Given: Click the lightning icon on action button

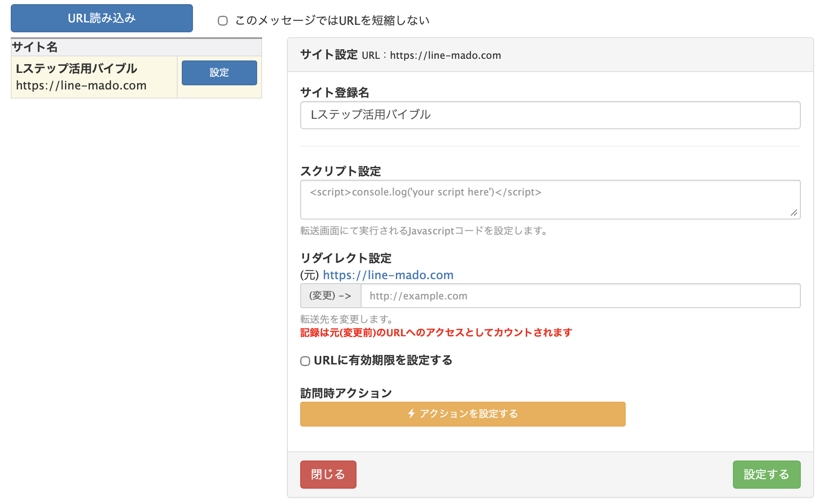Looking at the screenshot, I should pos(411,413).
